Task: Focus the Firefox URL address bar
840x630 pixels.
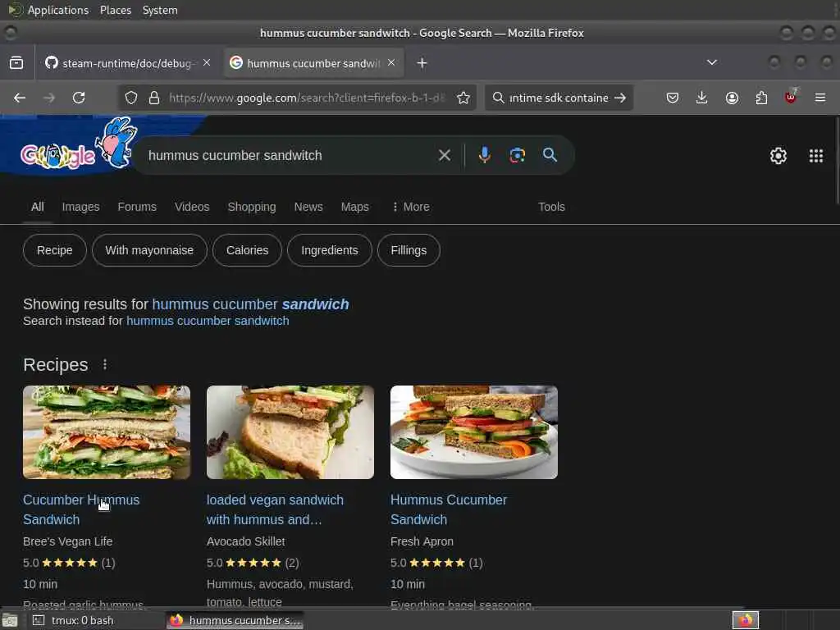Action: pos(307,98)
